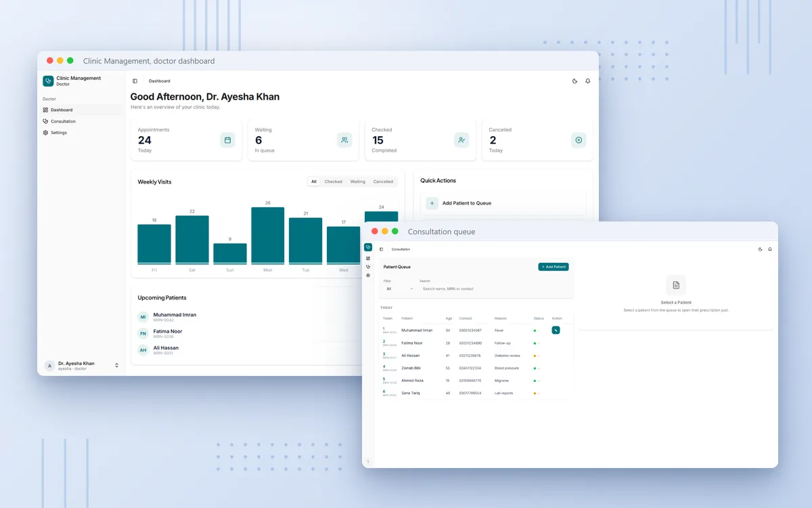Click the Status column header
This screenshot has height=508, width=812.
pyautogui.click(x=539, y=318)
